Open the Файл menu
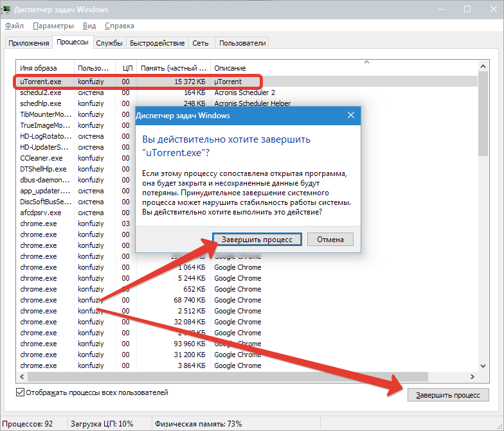The image size is (504, 431). point(14,26)
